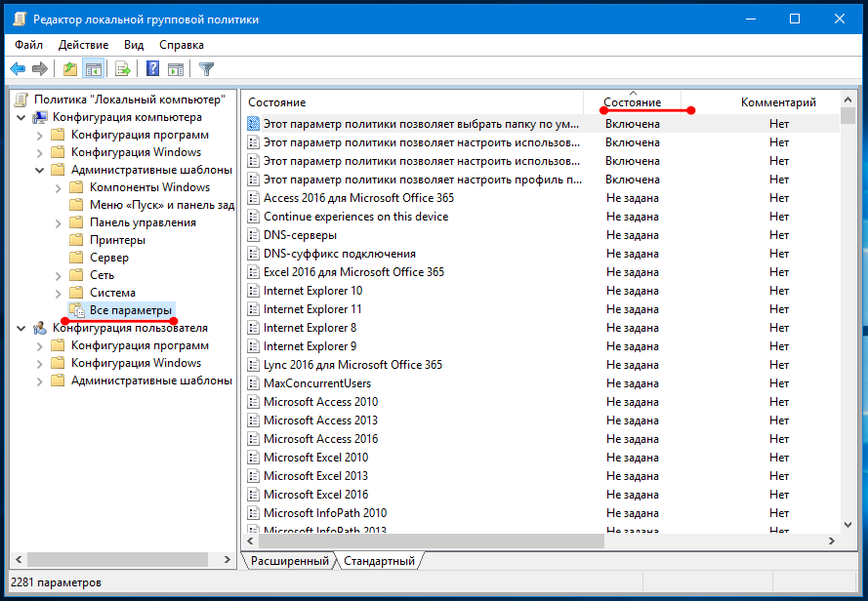Switch to the Стандартный tab

pos(379,561)
